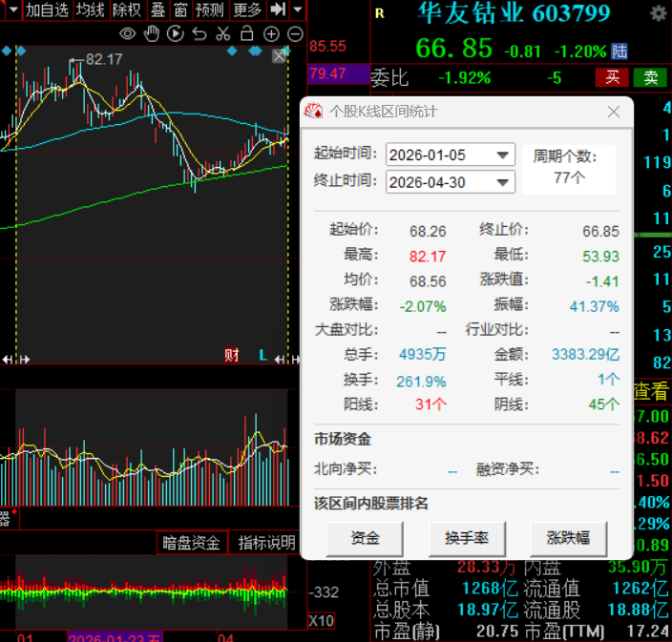This screenshot has width=672, height=642.
Task: Click the 换手 value 261.9%
Action: [x=421, y=381]
